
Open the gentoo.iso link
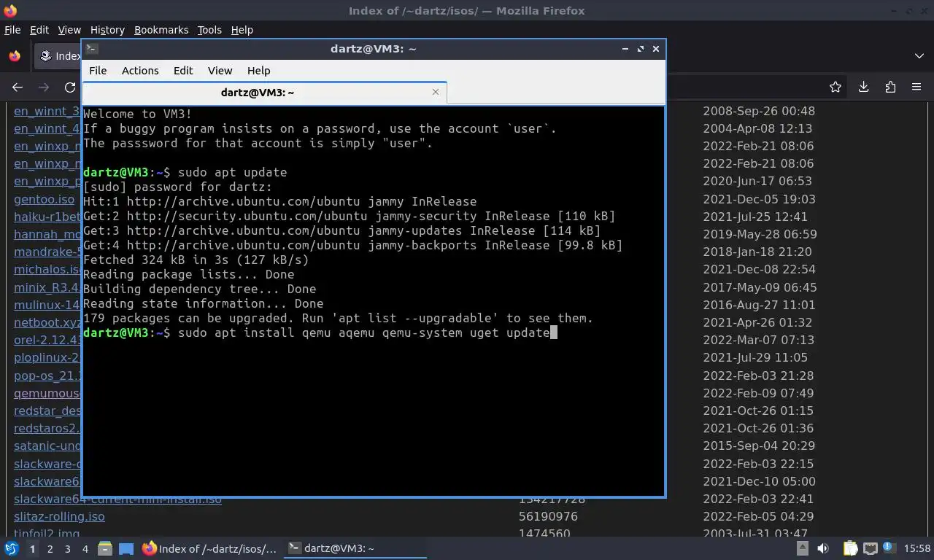(44, 199)
